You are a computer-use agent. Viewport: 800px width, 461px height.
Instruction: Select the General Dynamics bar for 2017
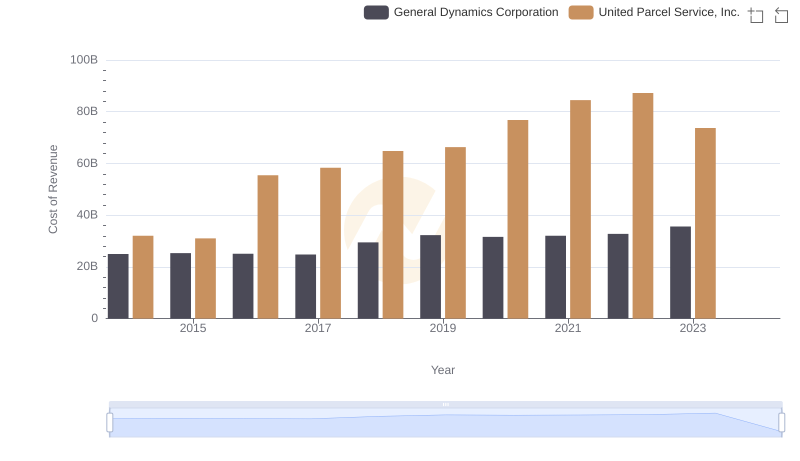pos(306,287)
